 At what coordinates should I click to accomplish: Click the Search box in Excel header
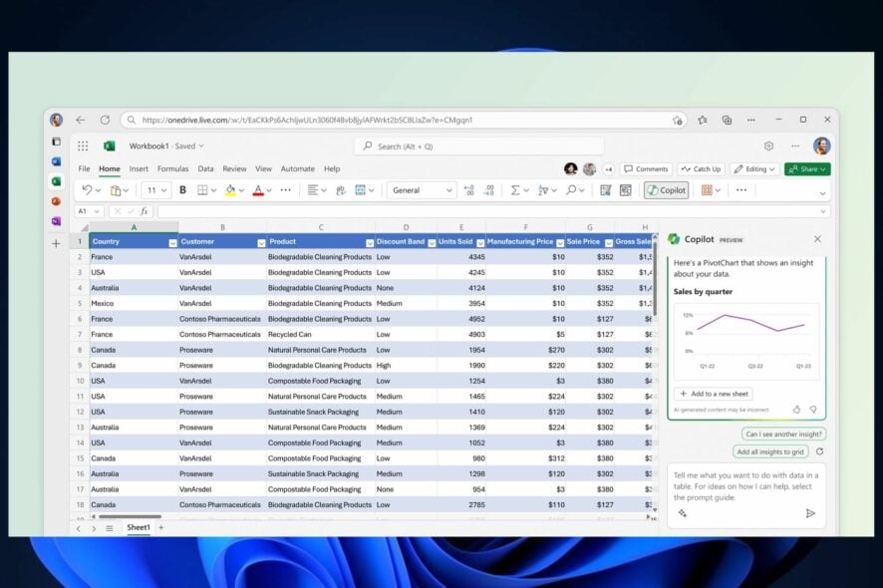click(x=478, y=147)
